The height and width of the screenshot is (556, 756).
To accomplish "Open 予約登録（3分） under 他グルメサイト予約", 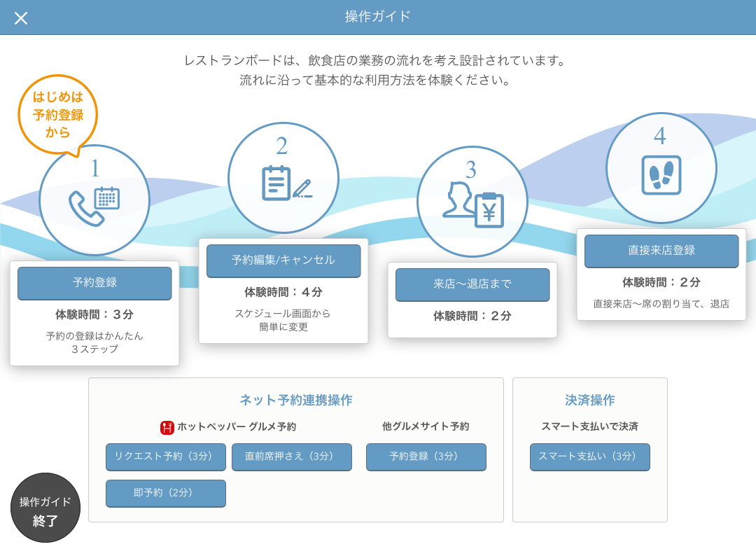I will 426,457.
